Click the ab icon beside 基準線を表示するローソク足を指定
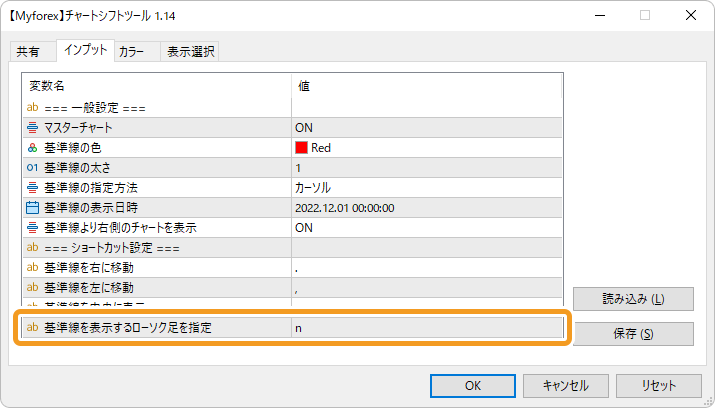Image resolution: width=715 pixels, height=408 pixels. [32, 327]
